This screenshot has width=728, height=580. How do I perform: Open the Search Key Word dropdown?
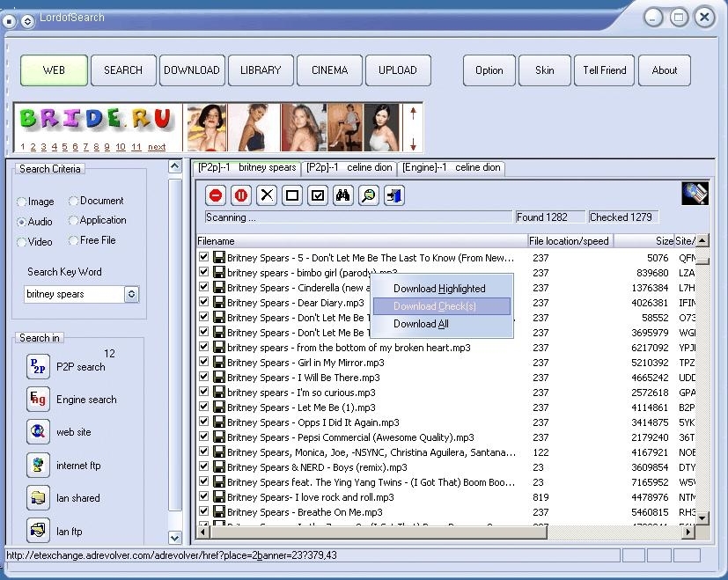[131, 294]
